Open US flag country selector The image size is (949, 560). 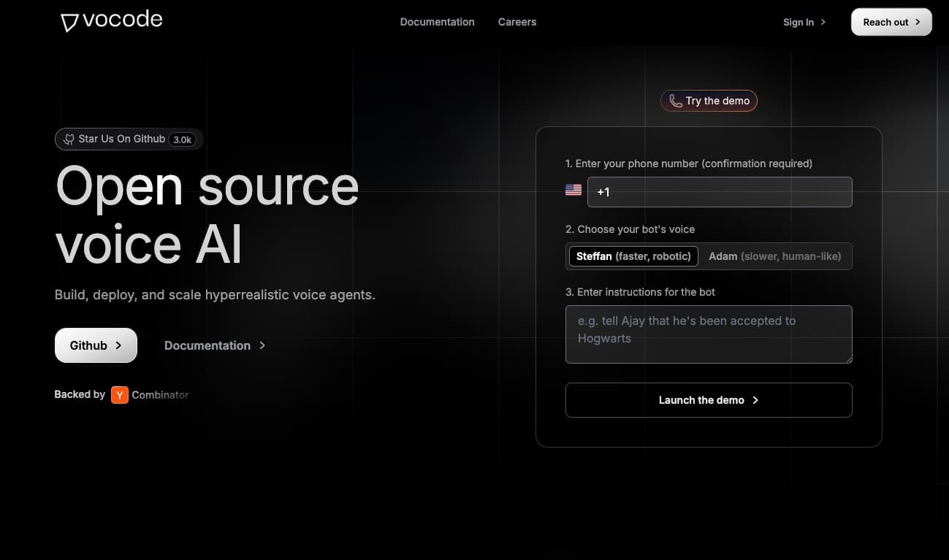tap(573, 190)
